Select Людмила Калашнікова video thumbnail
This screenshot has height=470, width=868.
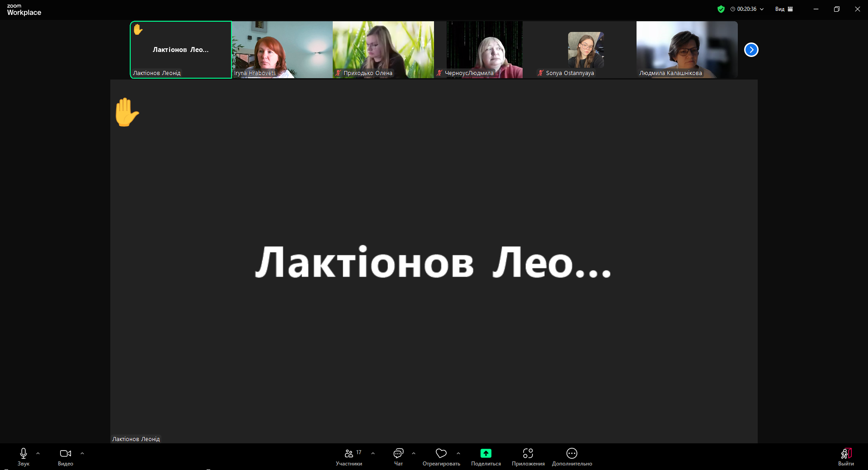tap(687, 50)
